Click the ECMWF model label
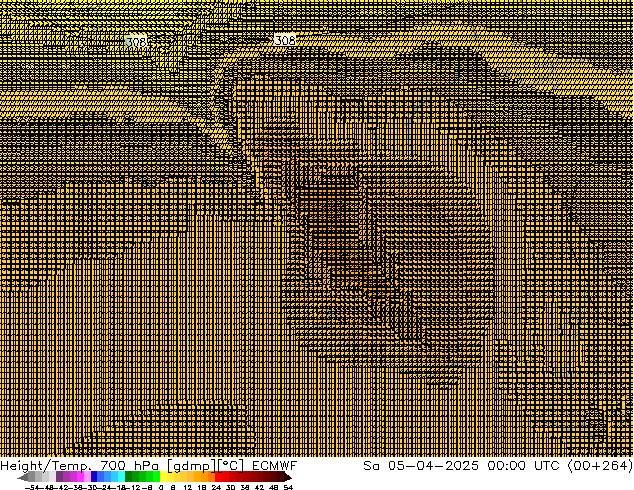This screenshot has height=490, width=634. pyautogui.click(x=275, y=466)
